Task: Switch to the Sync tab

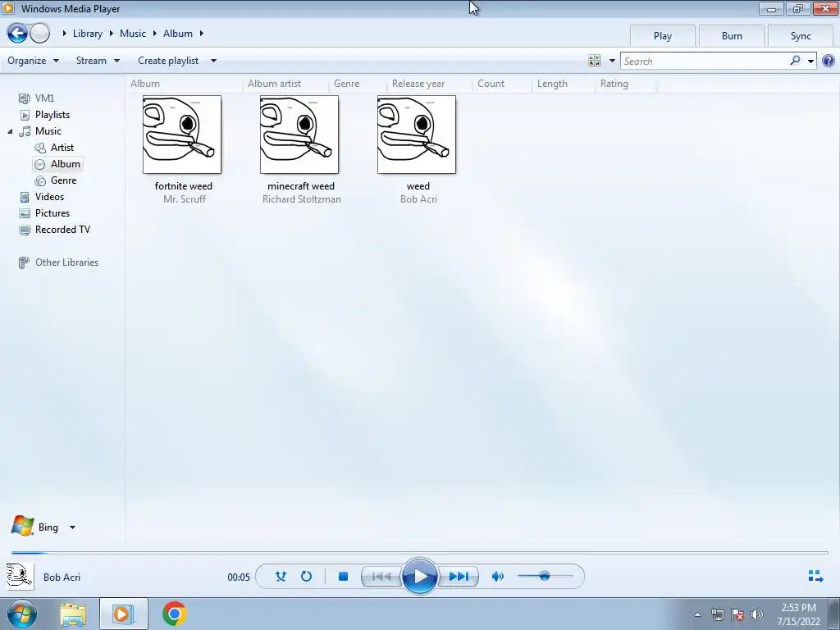Action: click(801, 36)
